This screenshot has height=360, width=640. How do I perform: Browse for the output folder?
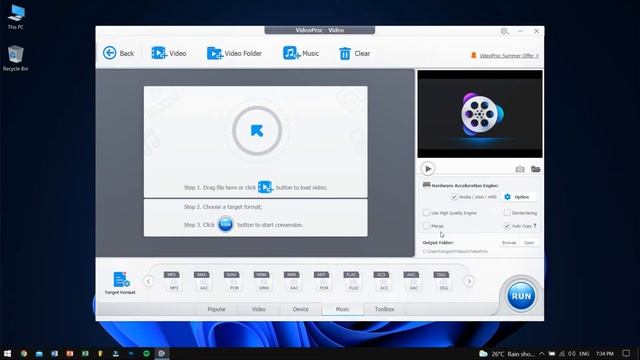pyautogui.click(x=509, y=242)
